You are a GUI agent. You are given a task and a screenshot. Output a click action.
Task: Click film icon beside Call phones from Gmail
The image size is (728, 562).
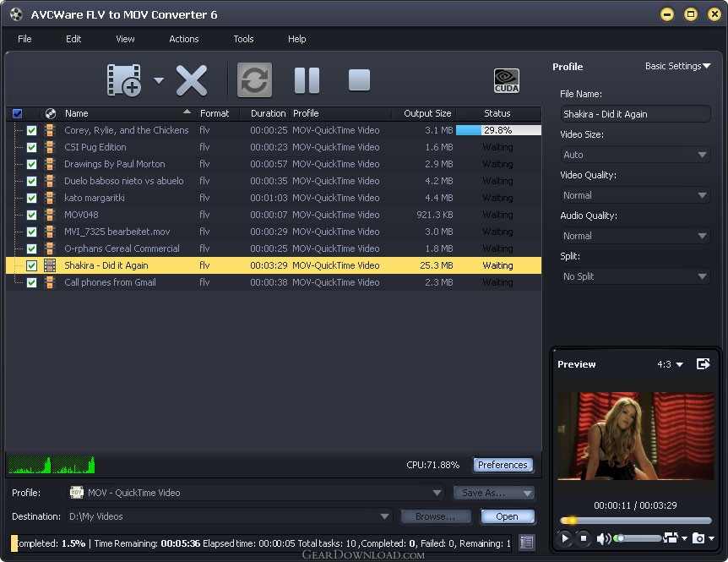[50, 282]
